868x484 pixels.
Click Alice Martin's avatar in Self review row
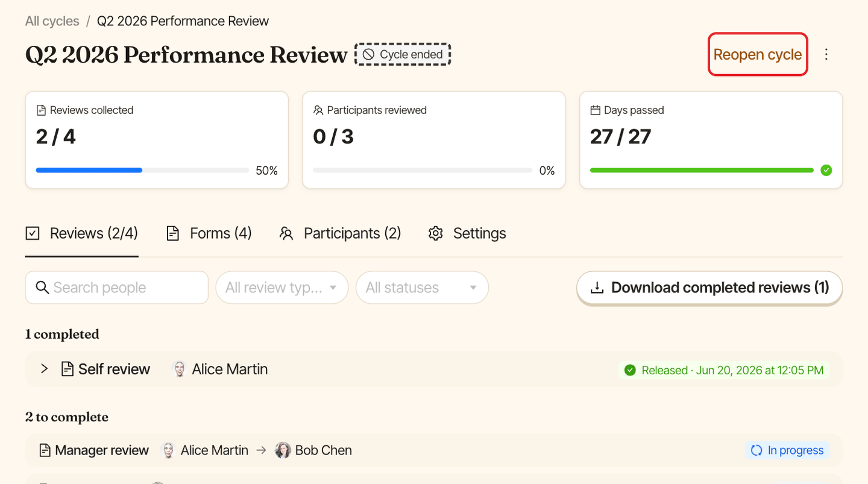[x=180, y=369]
